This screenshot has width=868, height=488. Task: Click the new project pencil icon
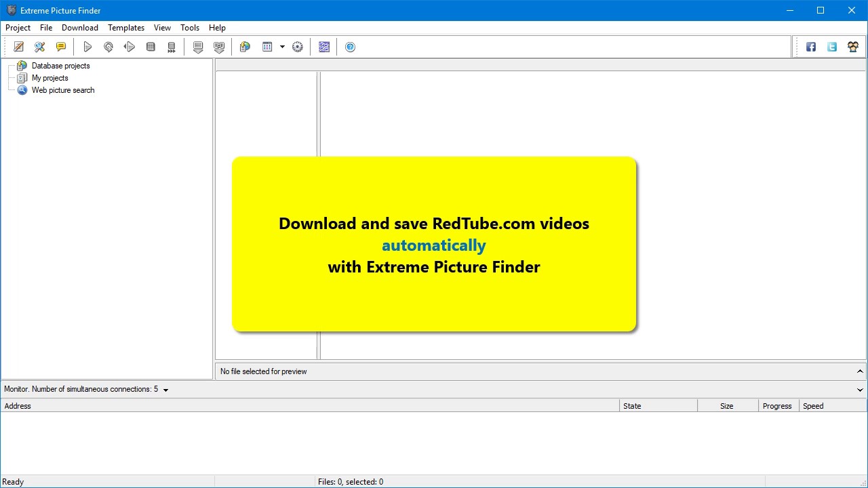click(19, 47)
